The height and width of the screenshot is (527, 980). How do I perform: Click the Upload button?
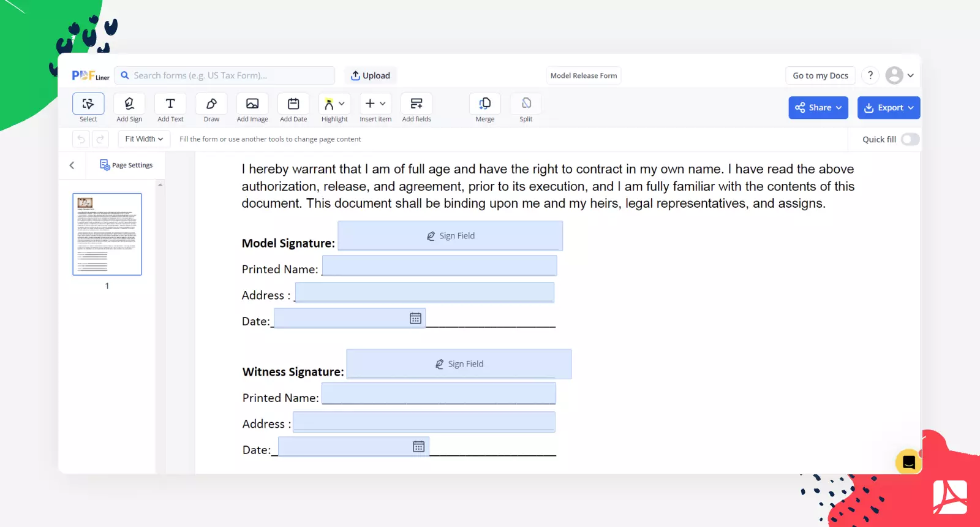tap(371, 75)
